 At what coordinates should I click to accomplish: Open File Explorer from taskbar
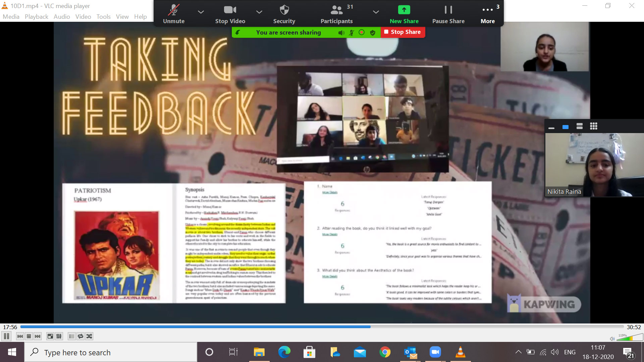(259, 352)
